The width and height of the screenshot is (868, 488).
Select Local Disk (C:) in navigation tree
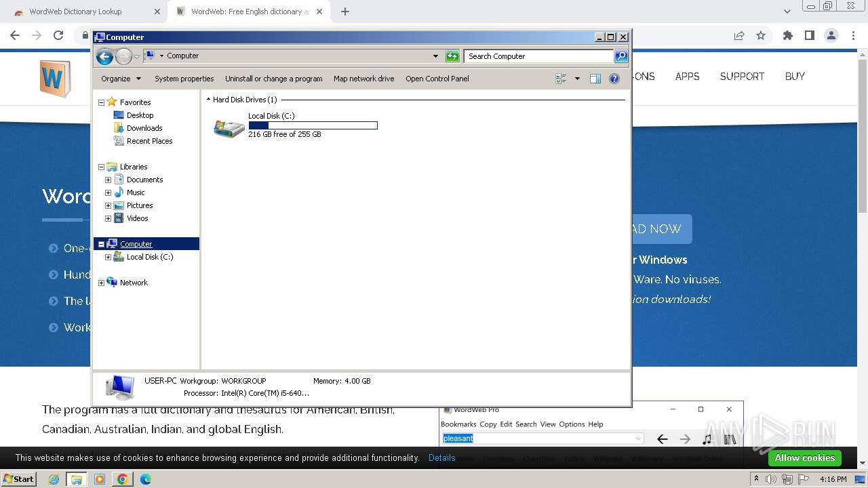[x=149, y=257]
